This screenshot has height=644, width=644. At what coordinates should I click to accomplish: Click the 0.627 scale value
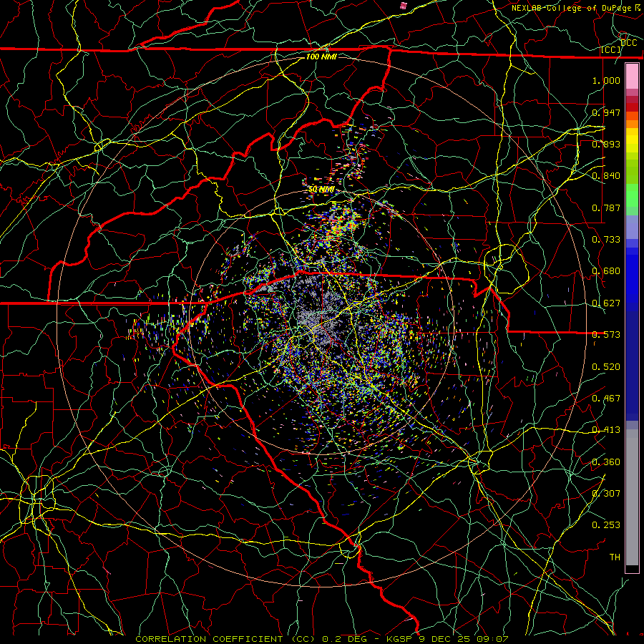click(x=606, y=303)
